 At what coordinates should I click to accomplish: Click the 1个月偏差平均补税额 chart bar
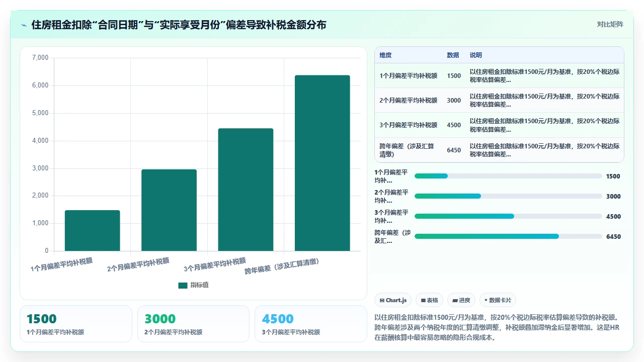click(x=92, y=230)
